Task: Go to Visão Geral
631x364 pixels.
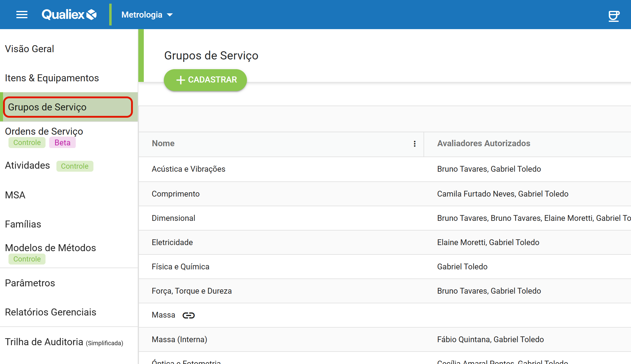Action: (x=29, y=49)
